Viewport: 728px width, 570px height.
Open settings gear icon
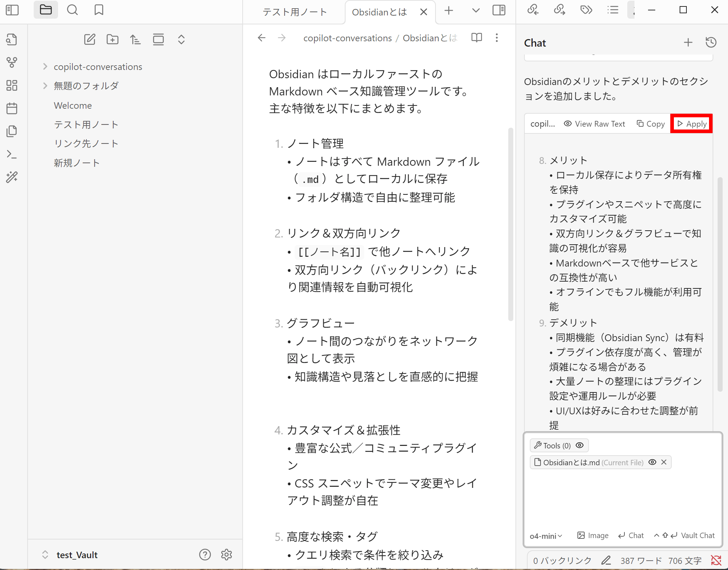tap(227, 555)
